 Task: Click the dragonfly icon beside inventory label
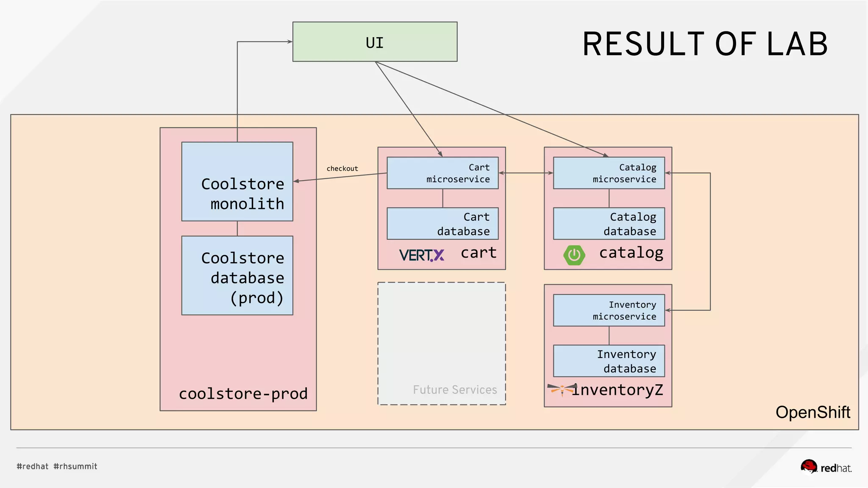click(x=562, y=389)
